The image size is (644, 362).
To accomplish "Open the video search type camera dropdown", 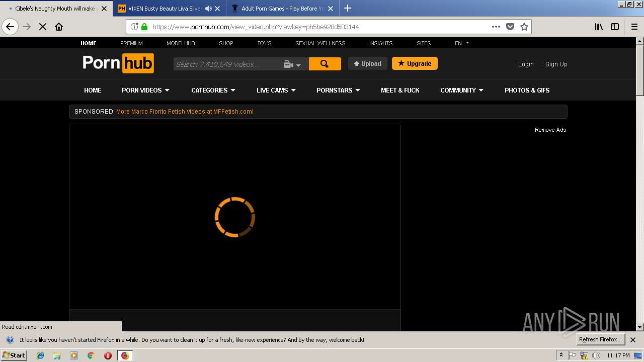I will [x=292, y=64].
